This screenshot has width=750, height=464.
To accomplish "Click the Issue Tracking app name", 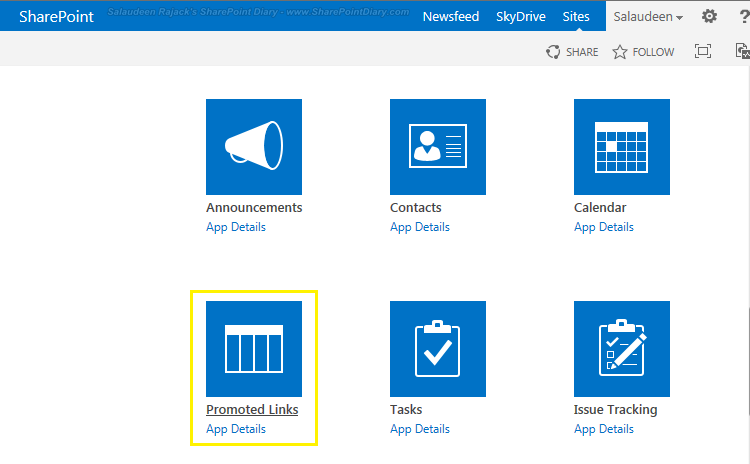I will 616,409.
